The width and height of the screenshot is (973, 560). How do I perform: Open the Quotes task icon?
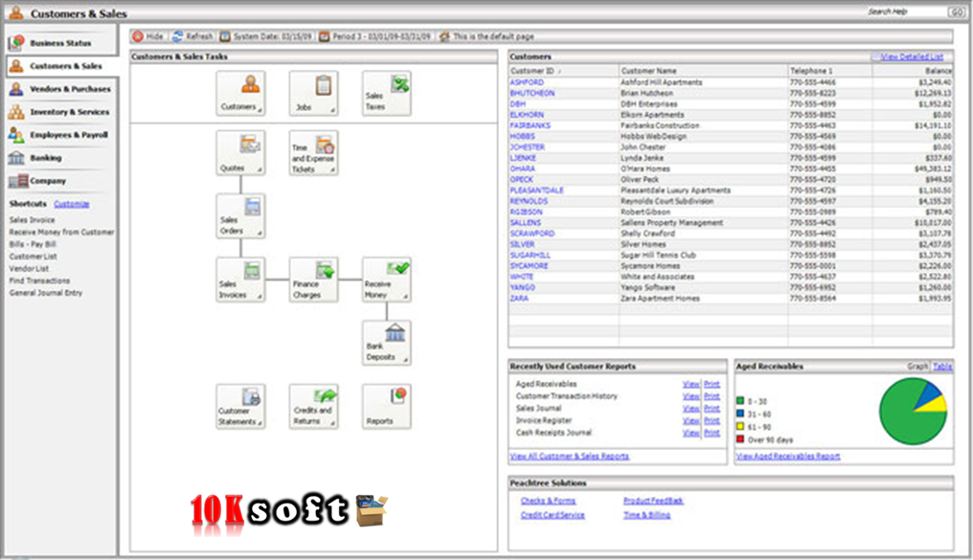point(240,153)
